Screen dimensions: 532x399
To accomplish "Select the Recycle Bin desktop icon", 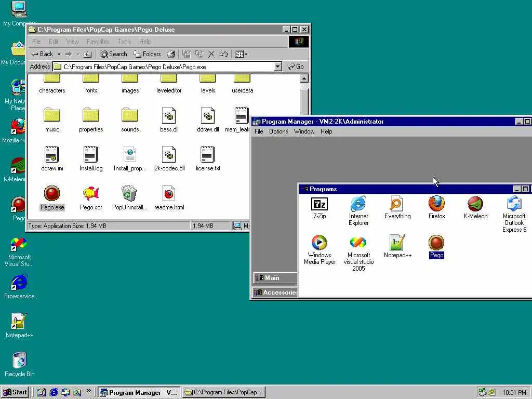I will click(x=19, y=365).
